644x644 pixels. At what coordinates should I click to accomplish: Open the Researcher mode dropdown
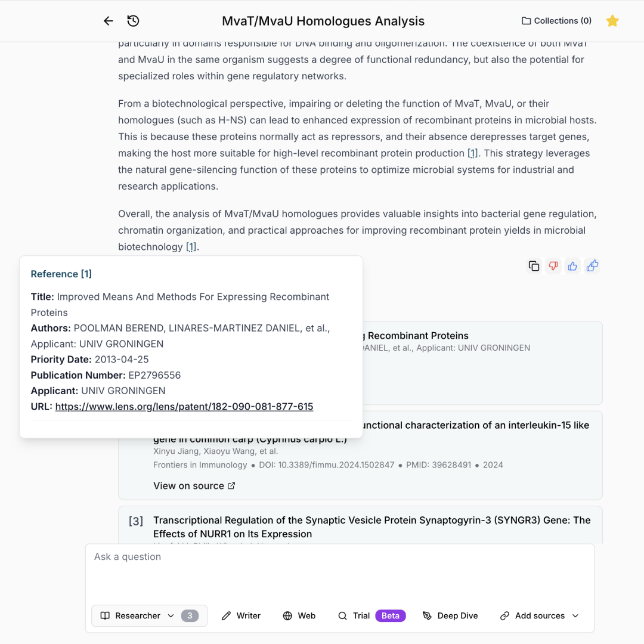click(x=150, y=615)
